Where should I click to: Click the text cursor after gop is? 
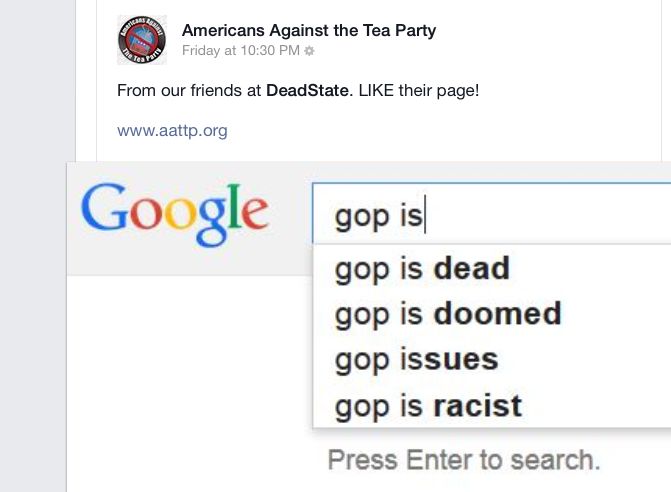425,214
